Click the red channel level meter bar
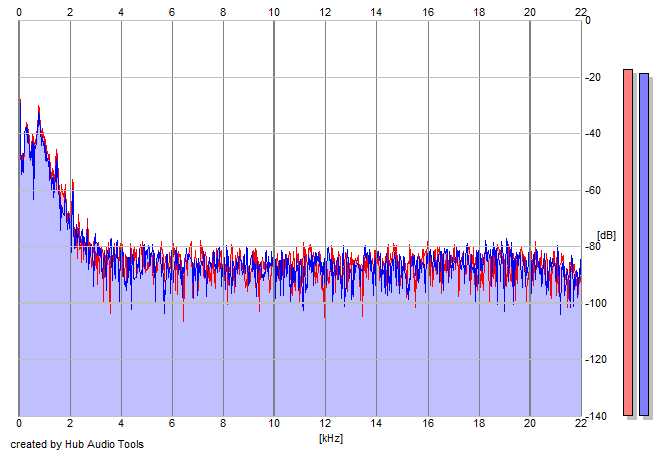This screenshot has width=663, height=456. 628,242
